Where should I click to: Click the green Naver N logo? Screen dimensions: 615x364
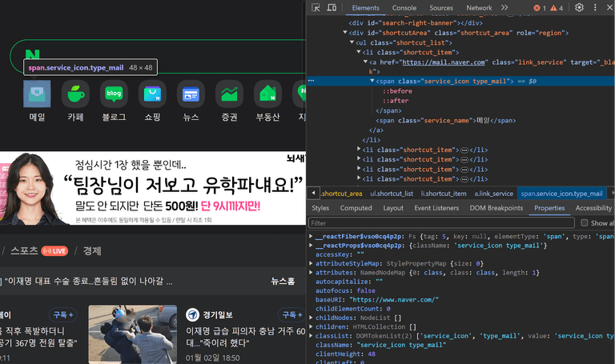click(33, 54)
